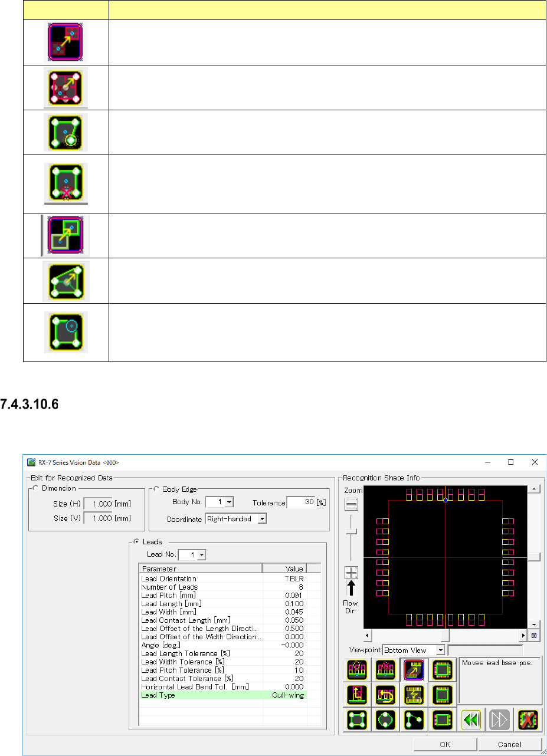This screenshot has height=756, width=547.
Task: Click the grey double-right arrow button
Action: [x=499, y=720]
